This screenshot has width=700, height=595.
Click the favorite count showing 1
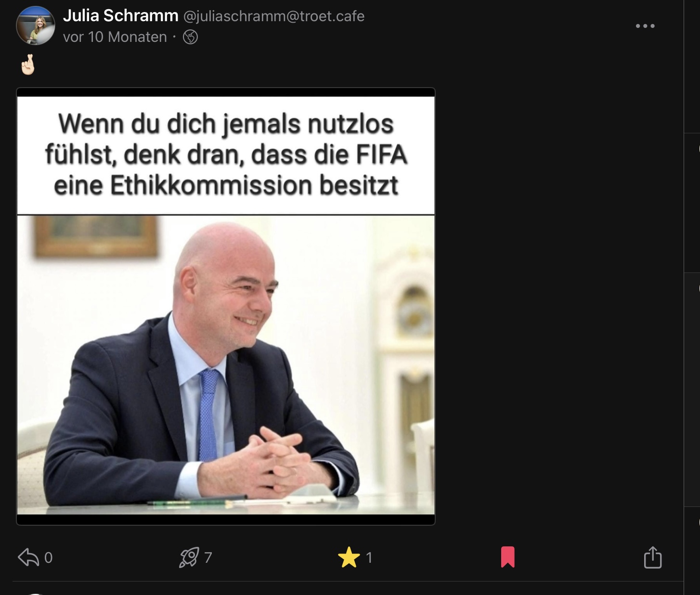click(x=369, y=557)
